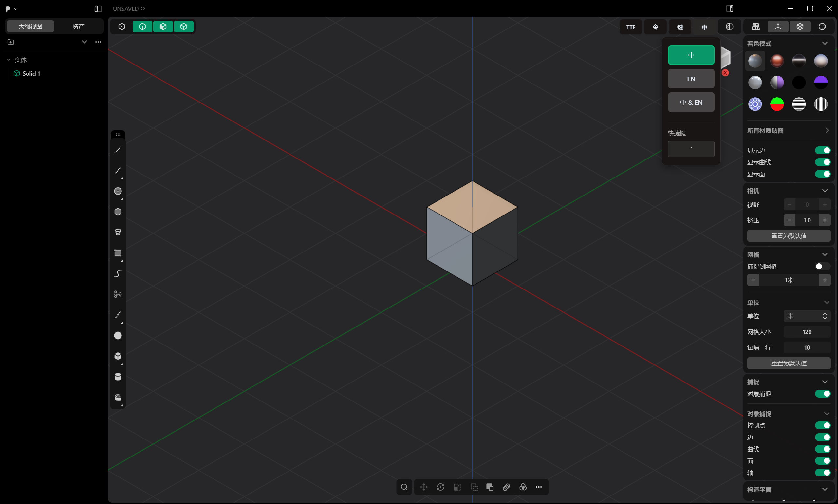Click the 键 keyboard toolbar button
This screenshot has height=504, width=838.
[680, 27]
